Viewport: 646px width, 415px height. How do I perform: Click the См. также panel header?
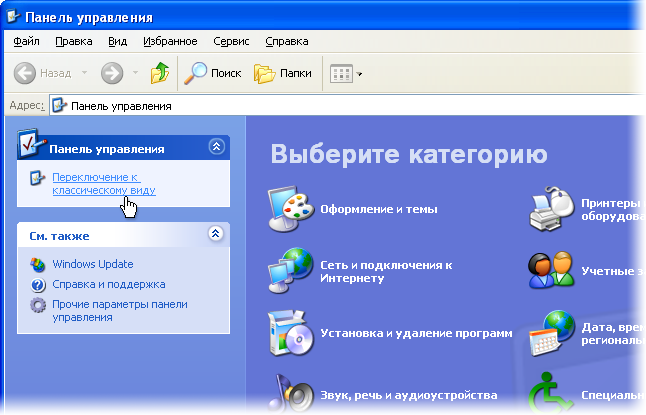[x=124, y=235]
